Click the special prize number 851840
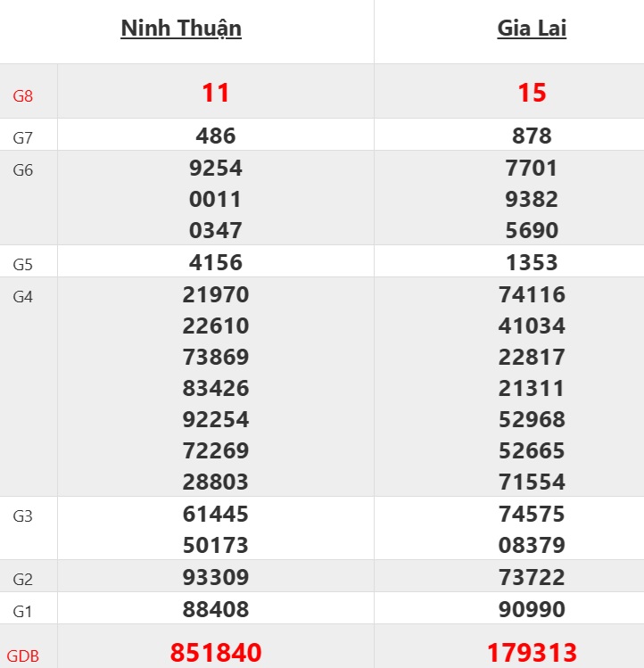Viewport: 644px width, 668px height. pyautogui.click(x=216, y=652)
